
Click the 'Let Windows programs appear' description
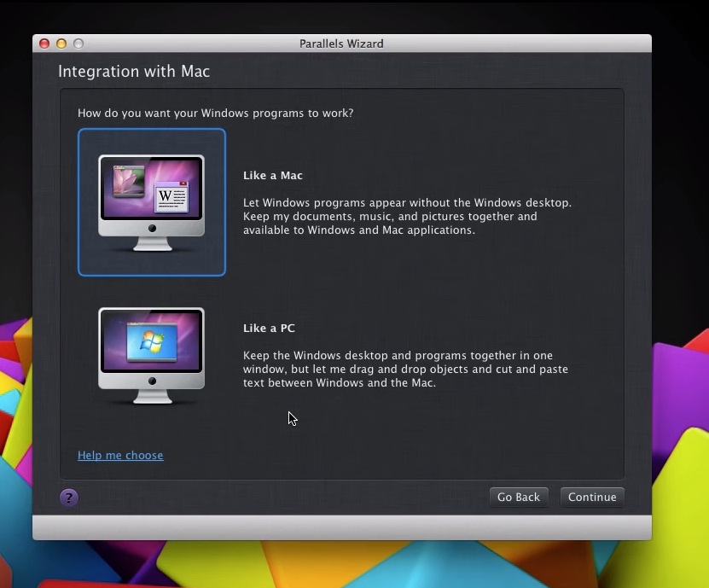[x=407, y=216]
